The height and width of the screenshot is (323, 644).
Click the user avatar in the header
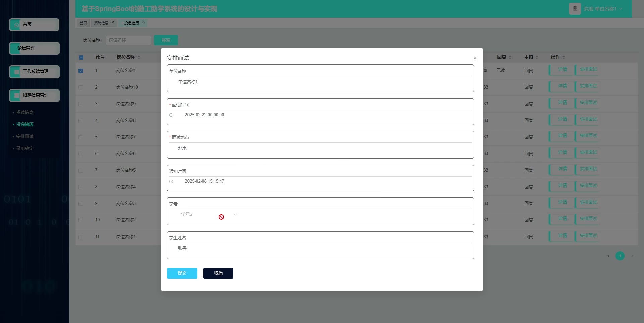pos(575,9)
